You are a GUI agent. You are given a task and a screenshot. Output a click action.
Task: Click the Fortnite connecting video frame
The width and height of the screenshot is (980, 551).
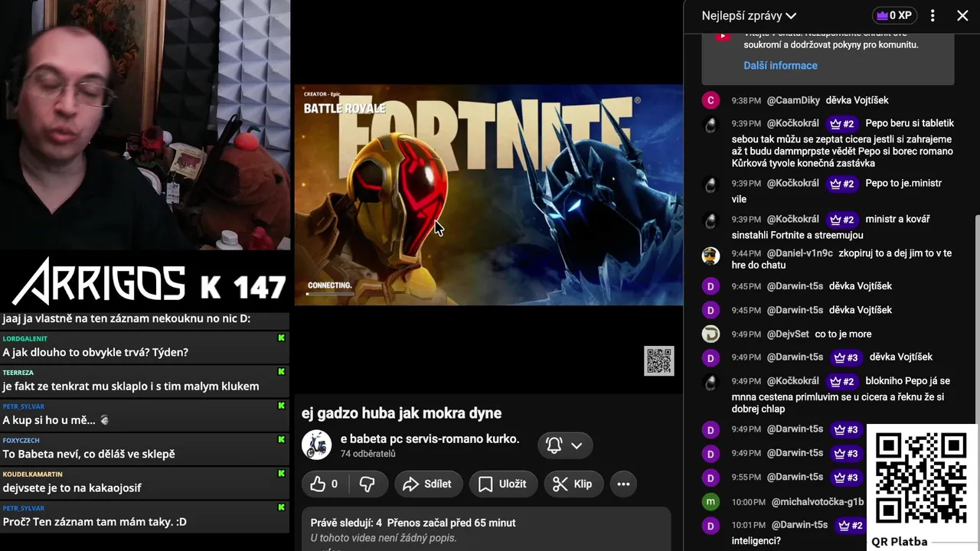[488, 195]
